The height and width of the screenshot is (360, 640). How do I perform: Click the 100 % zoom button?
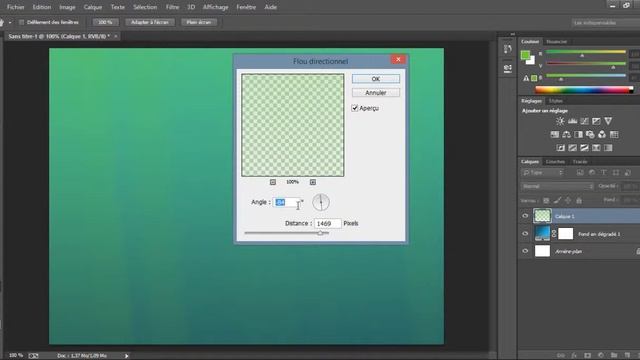(x=105, y=22)
